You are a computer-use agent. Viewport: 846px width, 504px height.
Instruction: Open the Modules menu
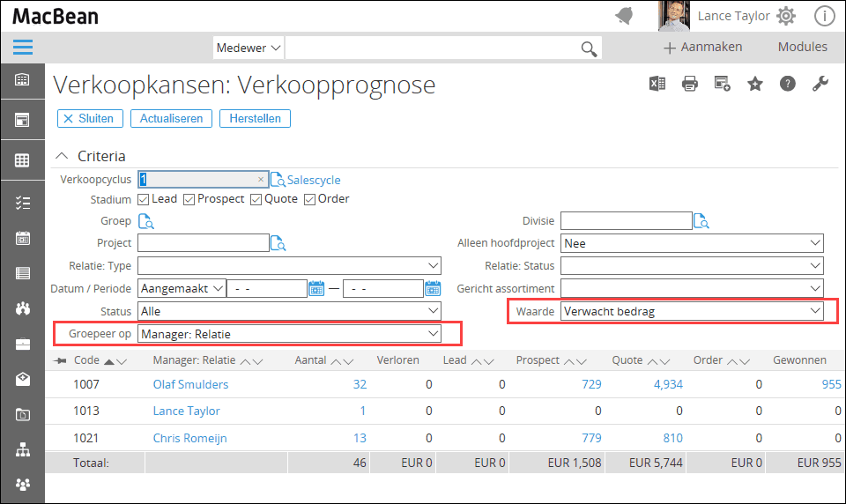tap(802, 47)
